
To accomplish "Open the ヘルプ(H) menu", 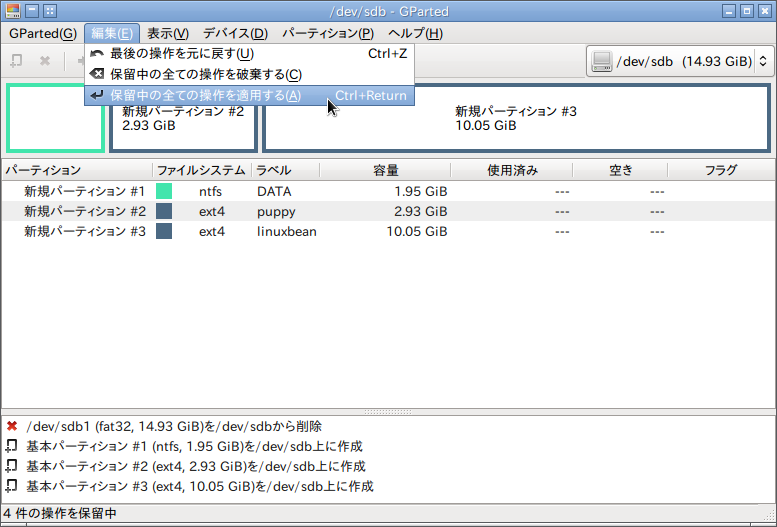I will pyautogui.click(x=415, y=33).
